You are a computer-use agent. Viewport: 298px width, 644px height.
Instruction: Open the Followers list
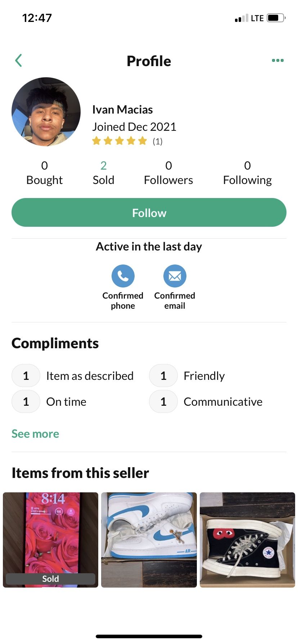pyautogui.click(x=168, y=172)
